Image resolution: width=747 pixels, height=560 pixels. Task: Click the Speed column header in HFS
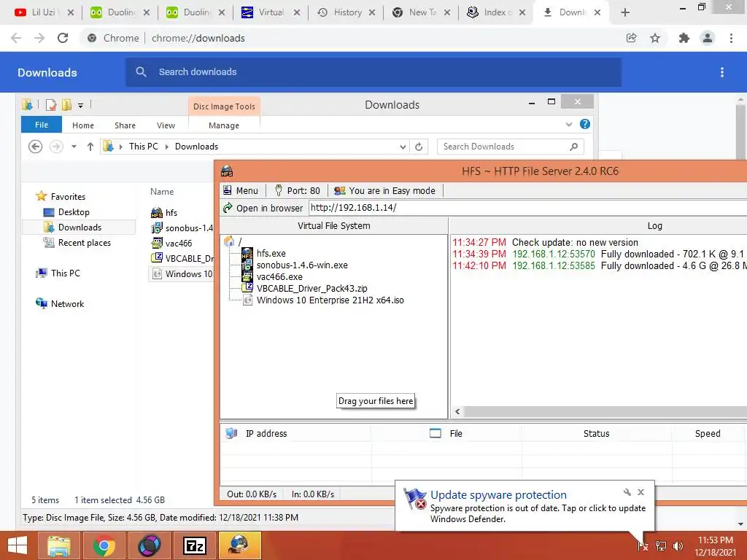pyautogui.click(x=708, y=433)
